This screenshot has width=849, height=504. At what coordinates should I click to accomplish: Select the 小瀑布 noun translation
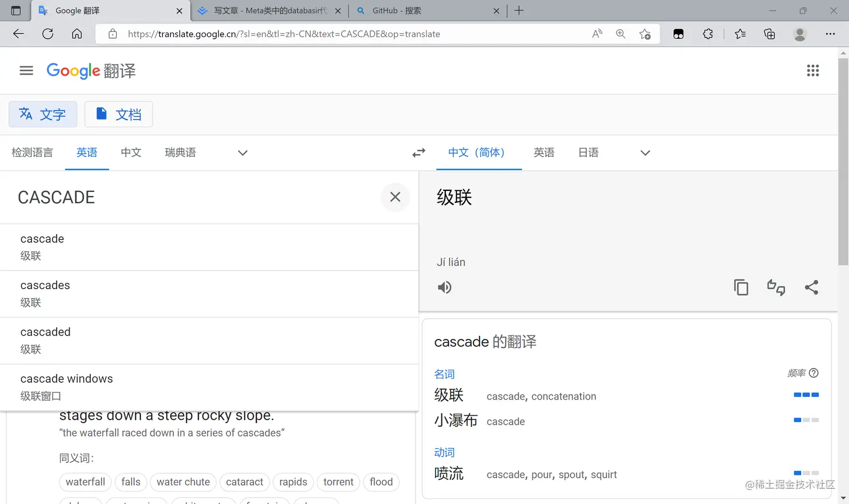pyautogui.click(x=456, y=420)
